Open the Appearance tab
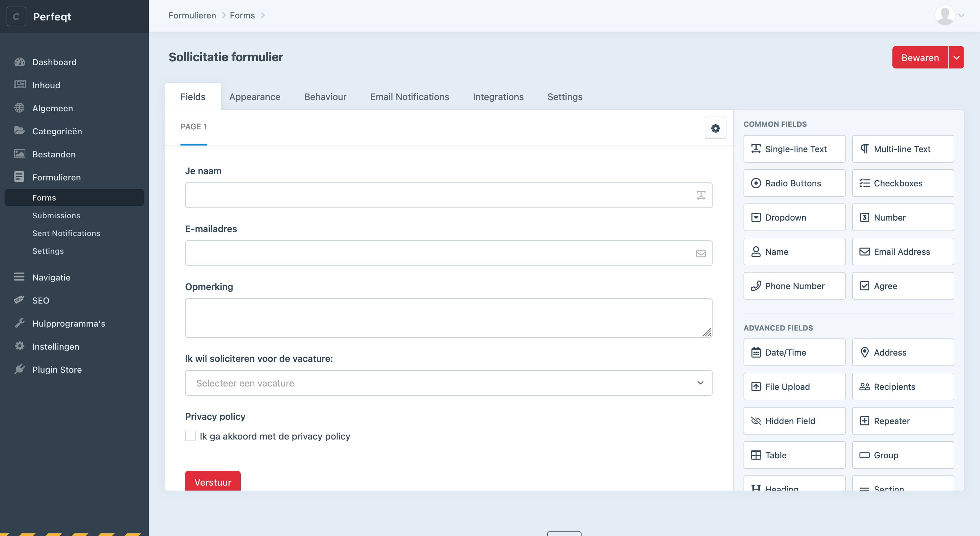The image size is (980, 536). (255, 96)
